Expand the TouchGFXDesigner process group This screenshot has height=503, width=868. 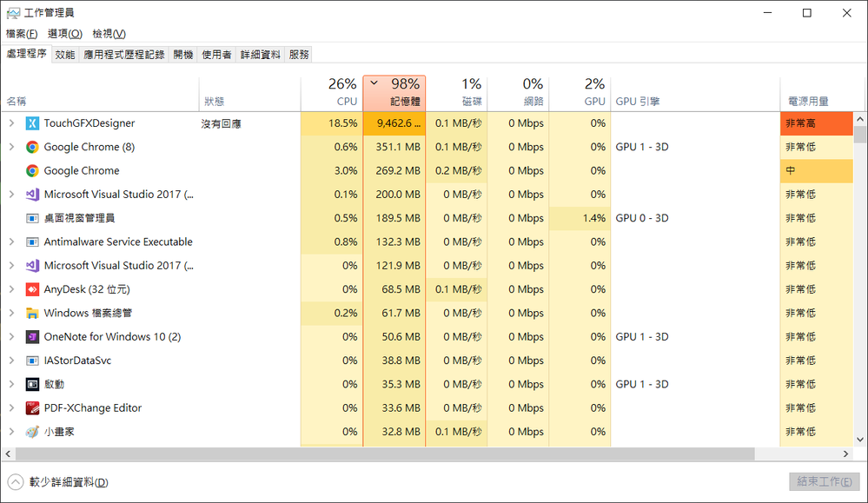pos(11,123)
